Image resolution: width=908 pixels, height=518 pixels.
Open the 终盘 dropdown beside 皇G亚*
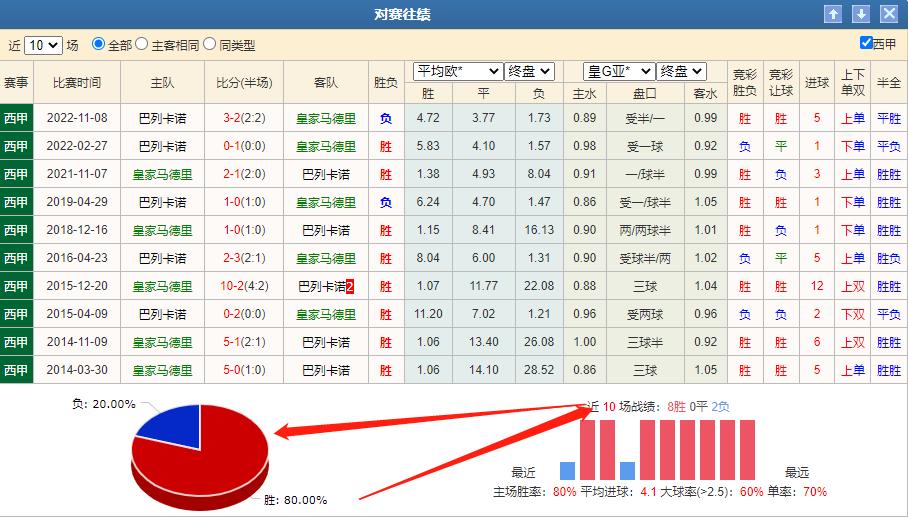[x=681, y=71]
